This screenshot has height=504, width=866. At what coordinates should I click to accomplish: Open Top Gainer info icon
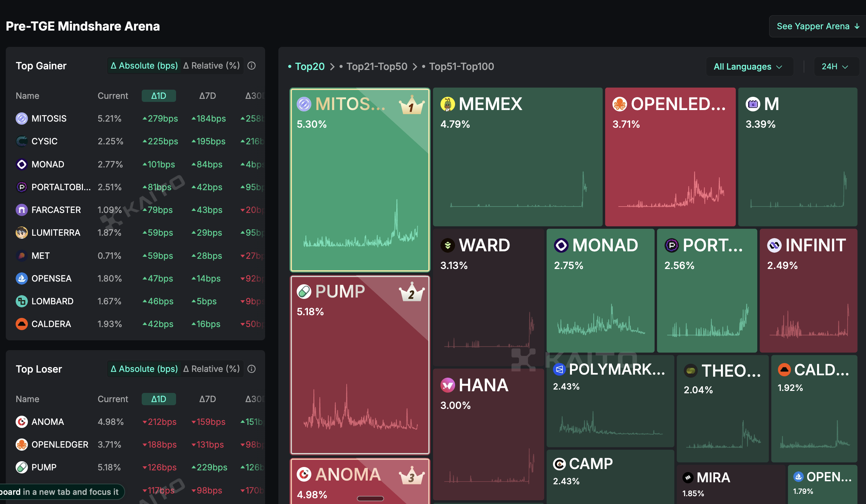pos(252,66)
